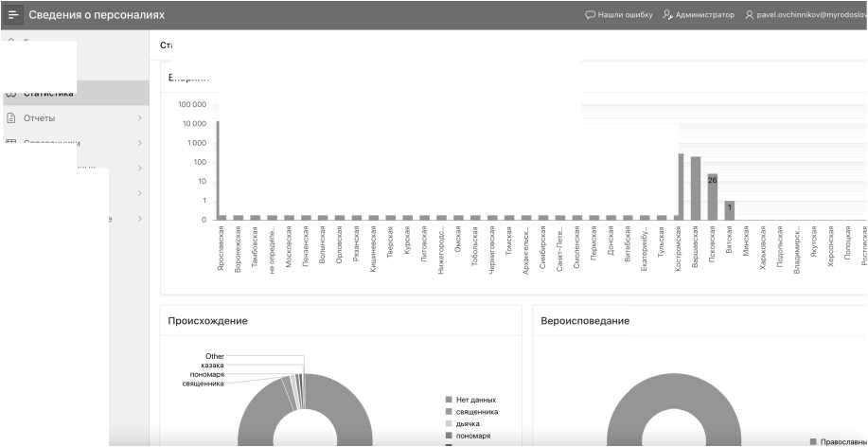
Task: Click the 10 000 y-axis value
Action: tap(194, 123)
